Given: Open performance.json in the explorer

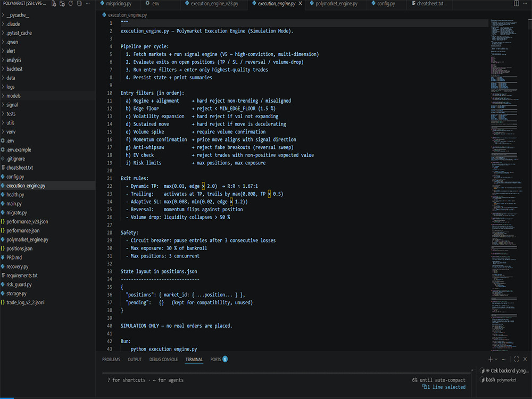Looking at the screenshot, I should [x=48, y=231].
